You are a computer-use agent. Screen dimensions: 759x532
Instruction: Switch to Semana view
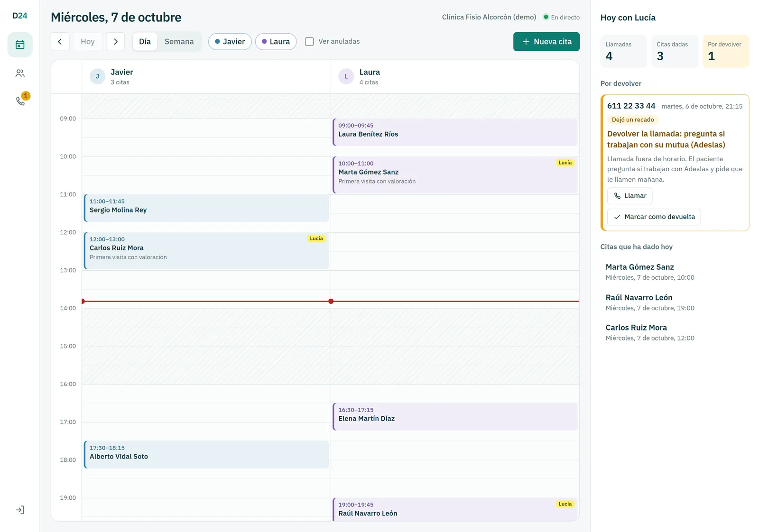coord(179,42)
